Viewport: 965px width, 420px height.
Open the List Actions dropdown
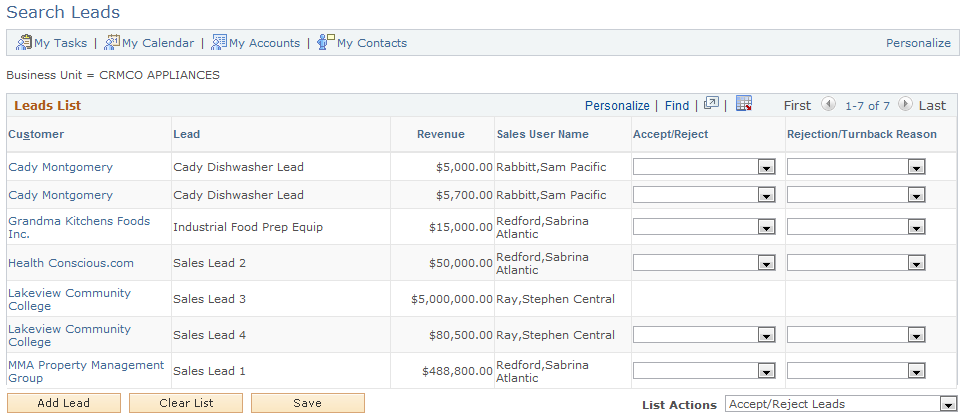[947, 404]
